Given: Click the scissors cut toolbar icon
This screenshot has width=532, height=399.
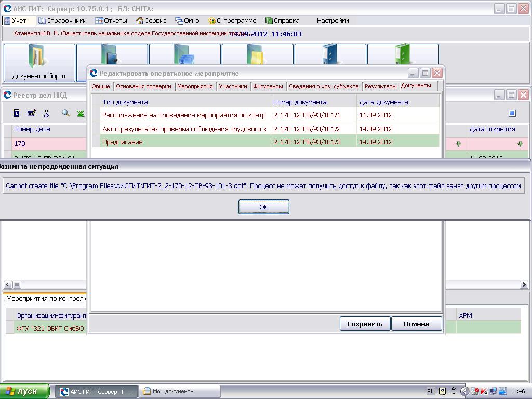Looking at the screenshot, I should (x=46, y=113).
